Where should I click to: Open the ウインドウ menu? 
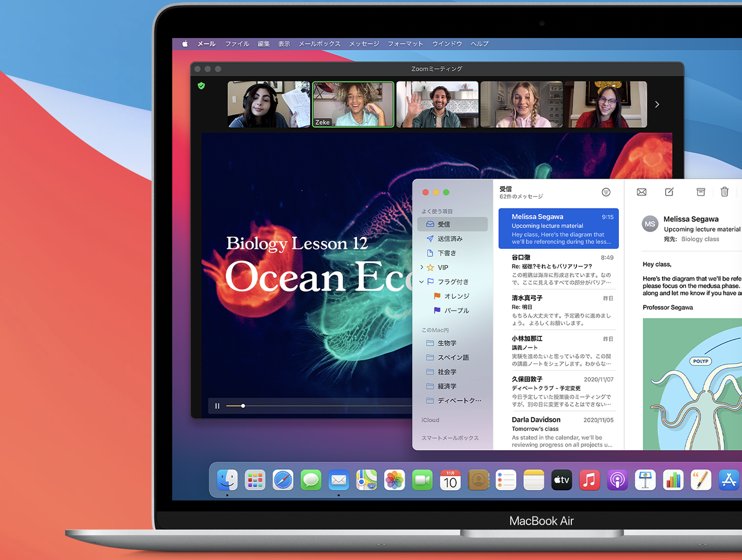coord(447,44)
